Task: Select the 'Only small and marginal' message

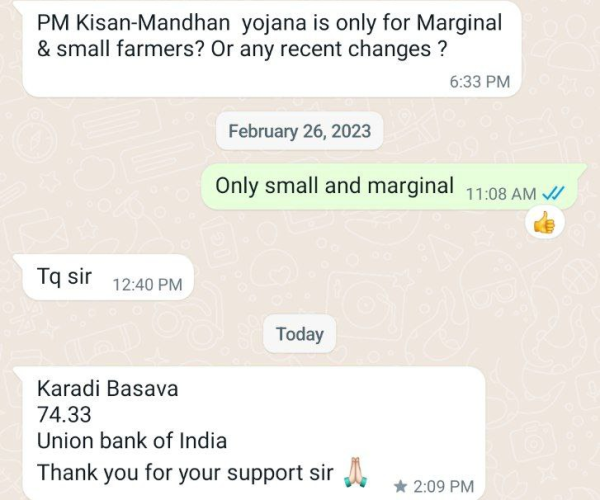Action: click(394, 187)
